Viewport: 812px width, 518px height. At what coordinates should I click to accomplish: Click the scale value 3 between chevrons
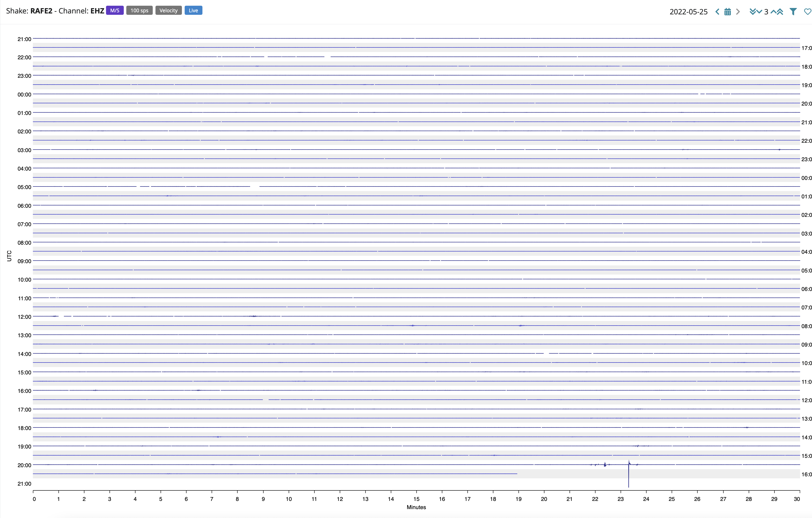(766, 12)
